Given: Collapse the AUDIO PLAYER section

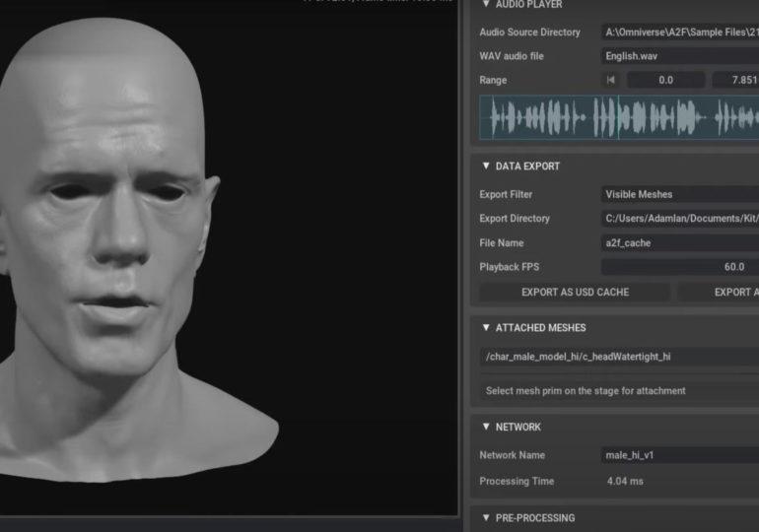Looking at the screenshot, I should [x=486, y=4].
